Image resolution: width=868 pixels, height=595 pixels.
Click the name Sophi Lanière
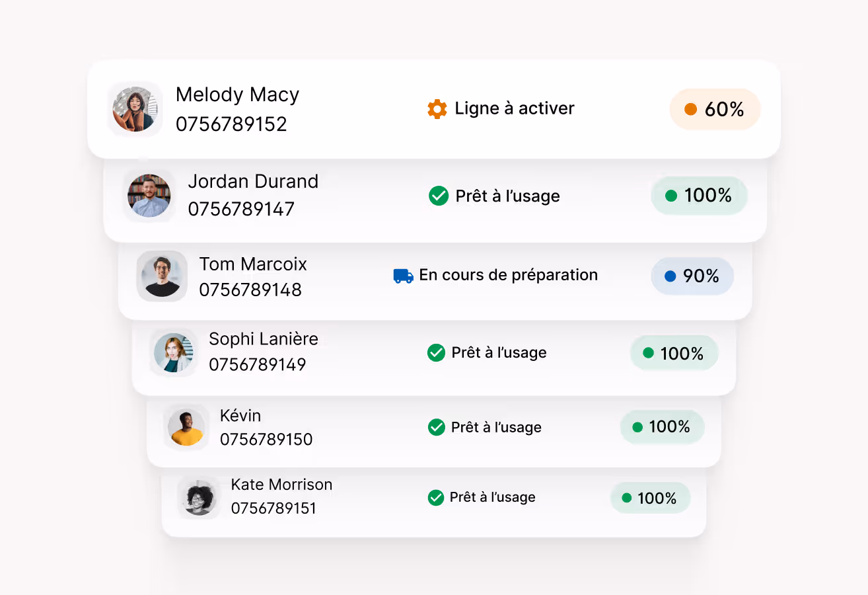point(264,338)
